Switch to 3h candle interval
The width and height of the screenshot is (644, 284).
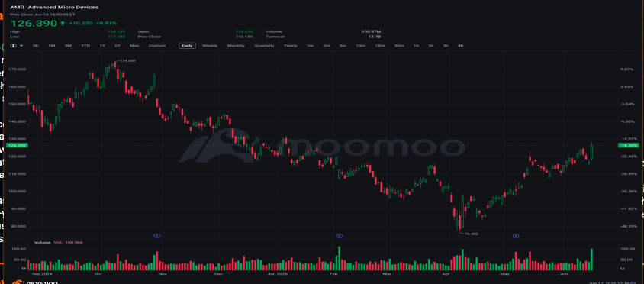(446, 46)
